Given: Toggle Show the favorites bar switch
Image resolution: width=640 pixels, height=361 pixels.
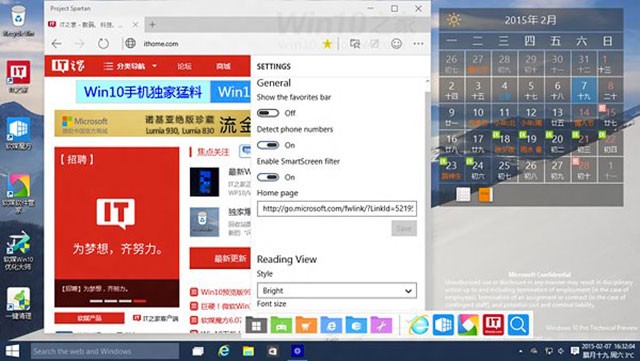Looking at the screenshot, I should pyautogui.click(x=268, y=113).
